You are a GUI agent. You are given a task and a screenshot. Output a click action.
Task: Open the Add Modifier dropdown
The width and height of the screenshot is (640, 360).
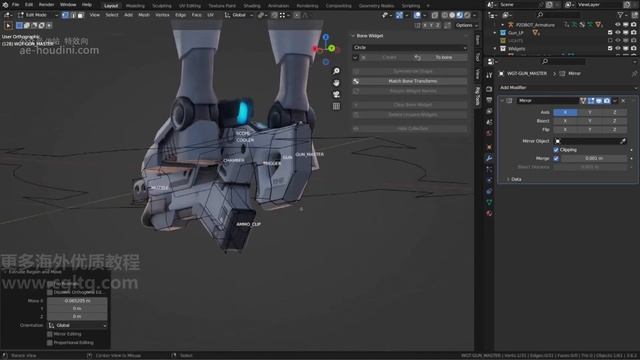click(567, 88)
